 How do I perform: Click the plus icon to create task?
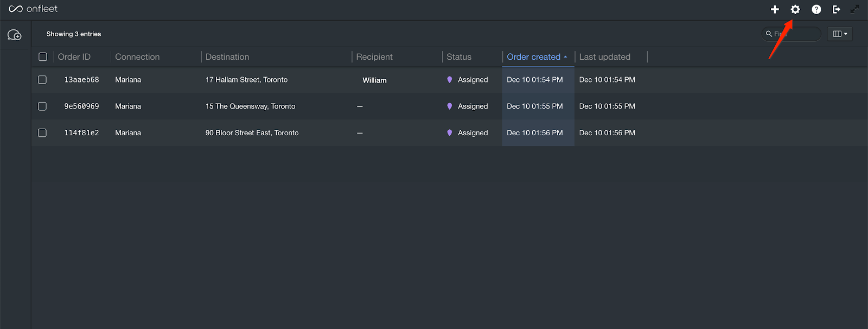coord(775,9)
